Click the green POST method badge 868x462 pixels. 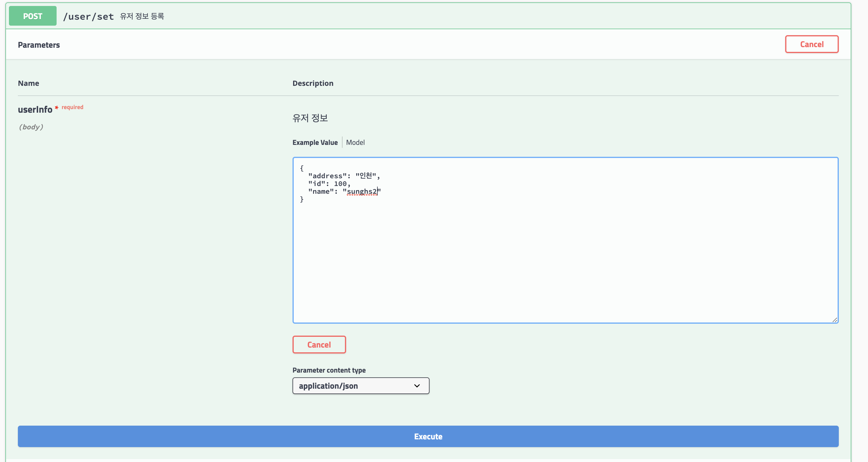pyautogui.click(x=33, y=16)
